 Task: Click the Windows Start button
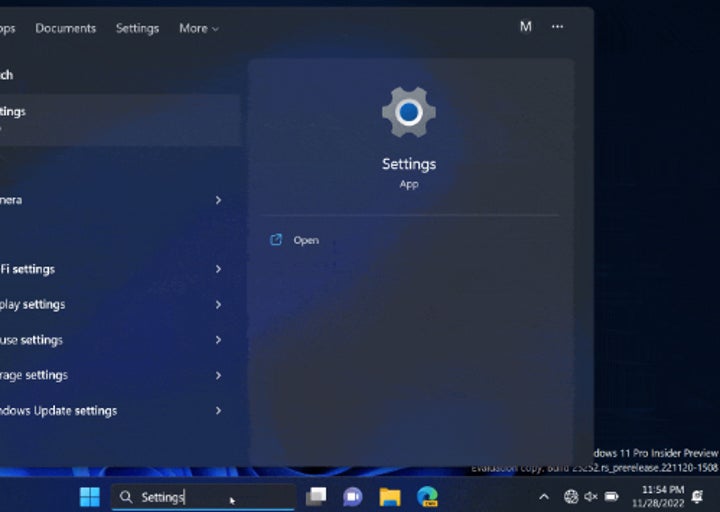click(x=90, y=497)
